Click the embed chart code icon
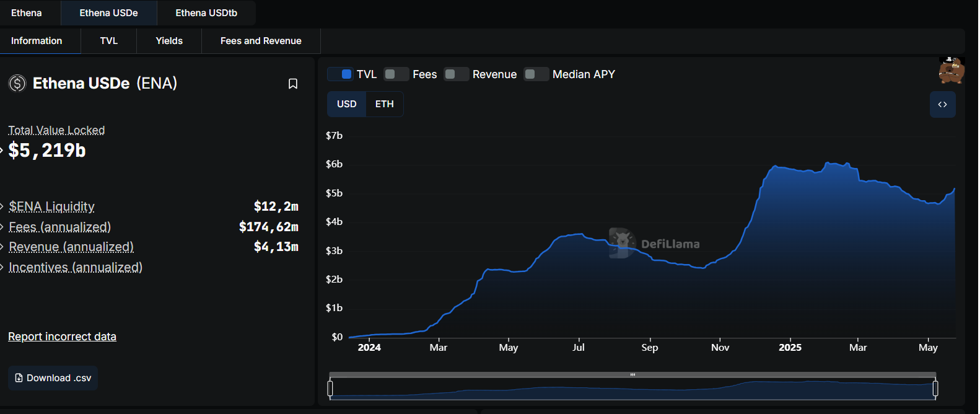The width and height of the screenshot is (980, 414). [942, 105]
